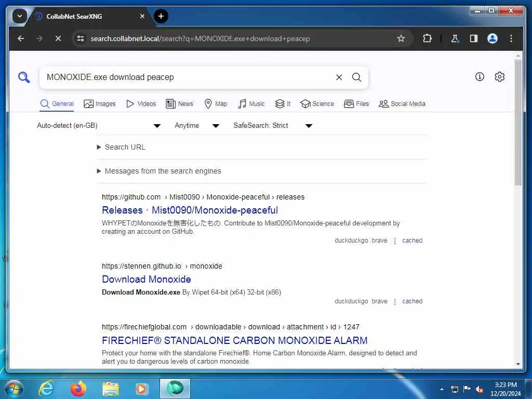Switch to the Social Media category
The height and width of the screenshot is (399, 532).
coord(402,104)
